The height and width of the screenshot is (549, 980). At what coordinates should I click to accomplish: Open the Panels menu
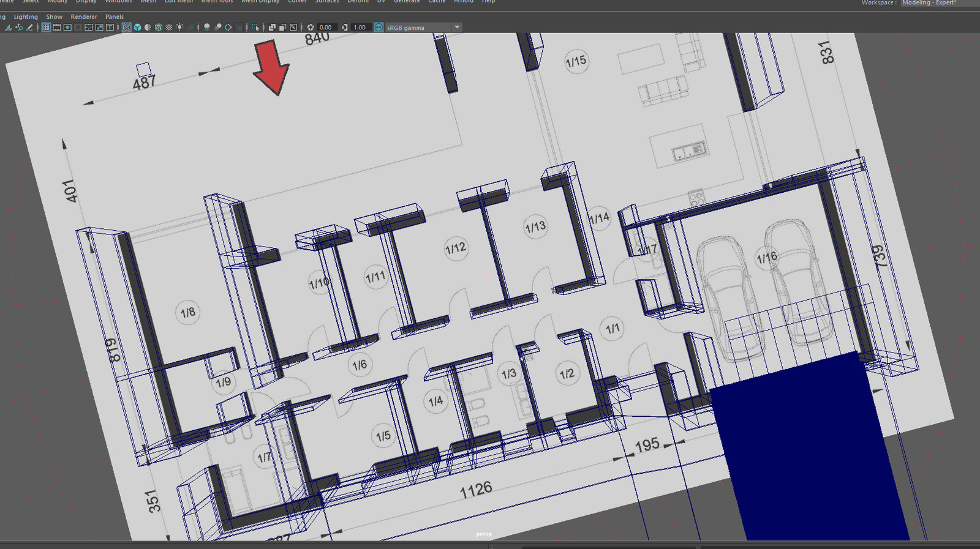pyautogui.click(x=115, y=17)
